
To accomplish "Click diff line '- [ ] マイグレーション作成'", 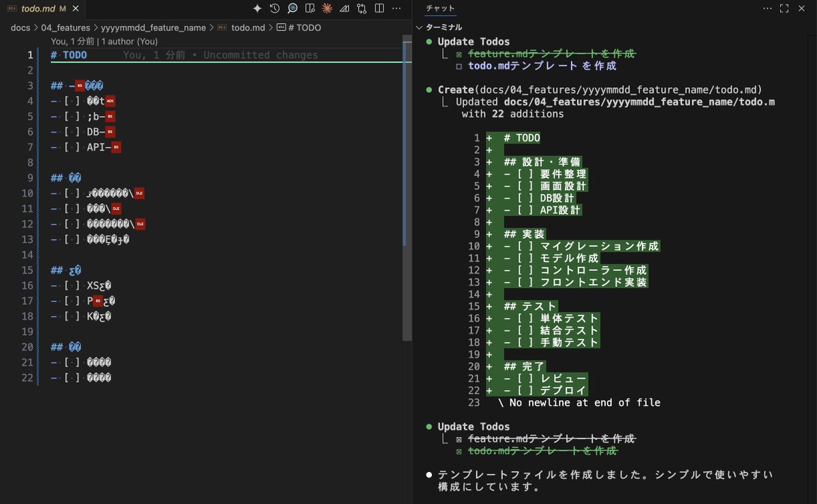I will coord(581,247).
